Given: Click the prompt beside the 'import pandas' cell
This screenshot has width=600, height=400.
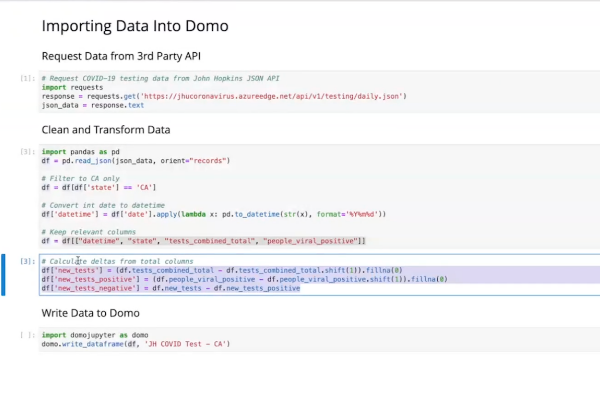Looking at the screenshot, I should (27, 152).
